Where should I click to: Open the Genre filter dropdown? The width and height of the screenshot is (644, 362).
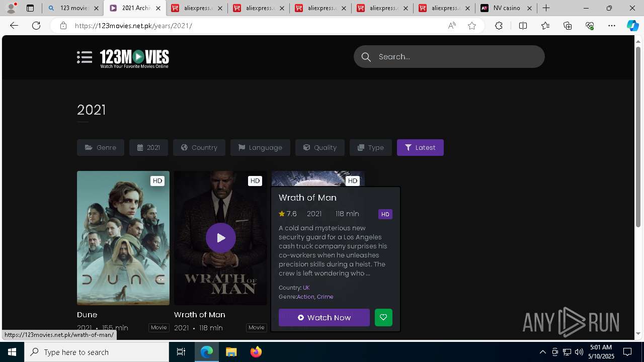point(101,147)
